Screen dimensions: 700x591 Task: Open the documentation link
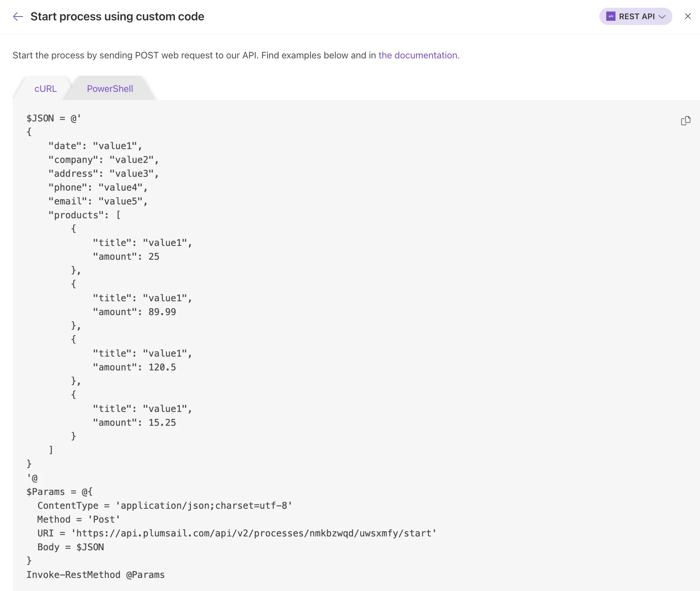click(x=418, y=55)
